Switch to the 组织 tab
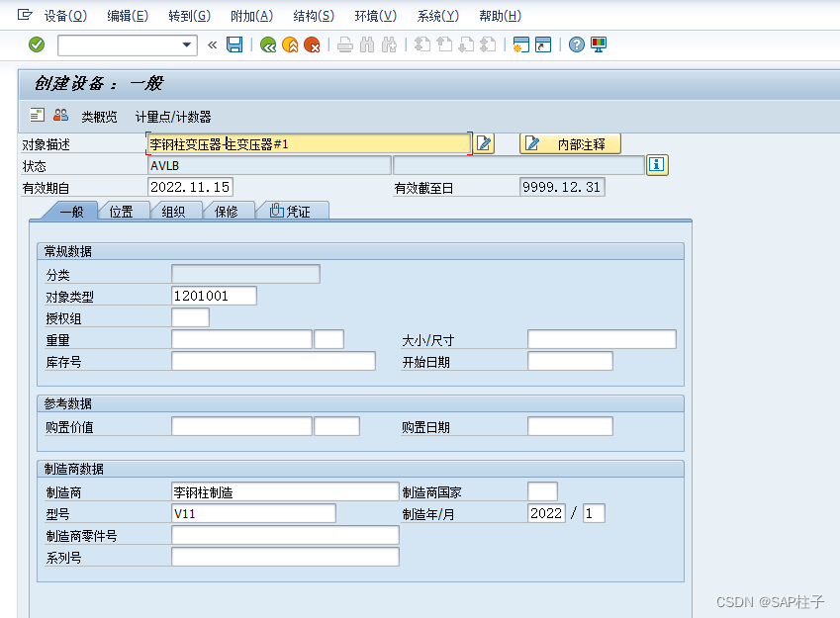This screenshot has height=618, width=840. click(173, 211)
